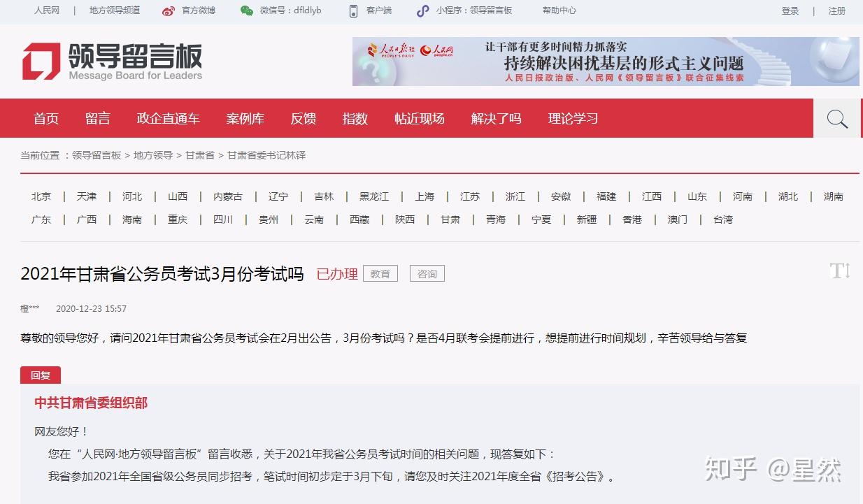Open the 案例库 navigation tab
863x504 pixels.
pos(245,119)
